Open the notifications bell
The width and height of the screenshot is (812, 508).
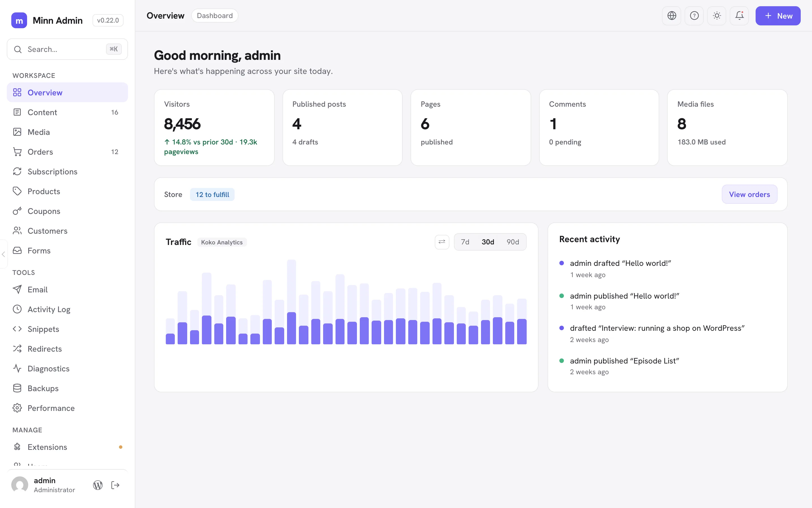point(739,16)
